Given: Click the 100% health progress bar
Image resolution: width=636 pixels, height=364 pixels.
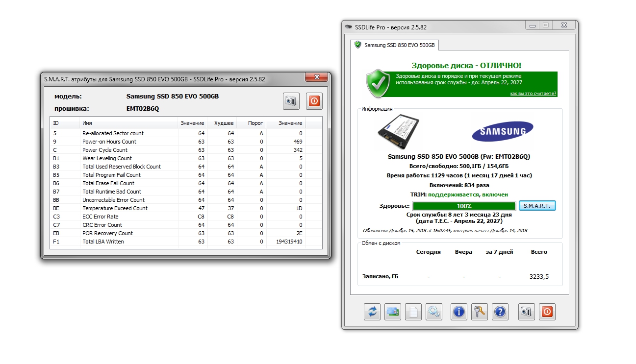Looking at the screenshot, I should pos(464,206).
